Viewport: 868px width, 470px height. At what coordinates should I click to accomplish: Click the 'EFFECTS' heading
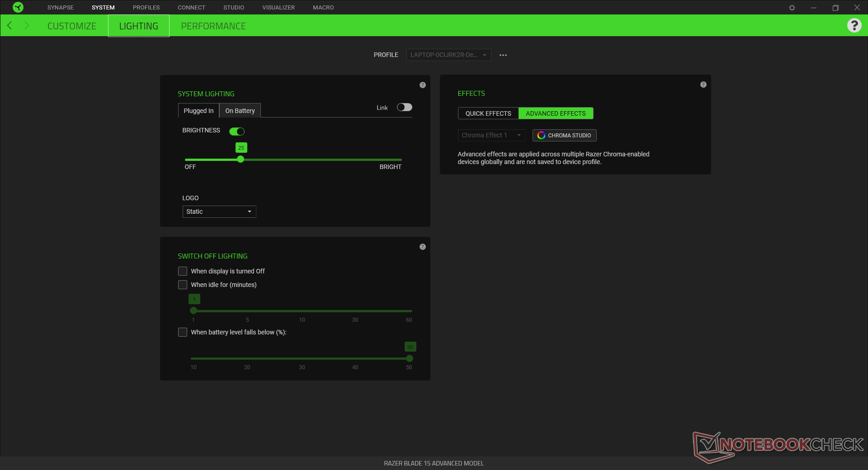pyautogui.click(x=471, y=94)
